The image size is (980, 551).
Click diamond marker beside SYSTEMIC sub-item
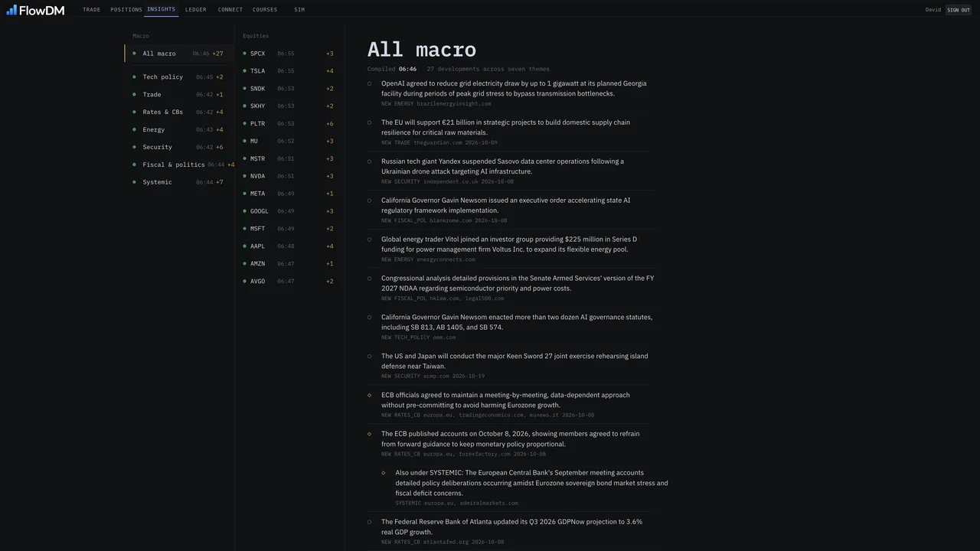coord(384,473)
